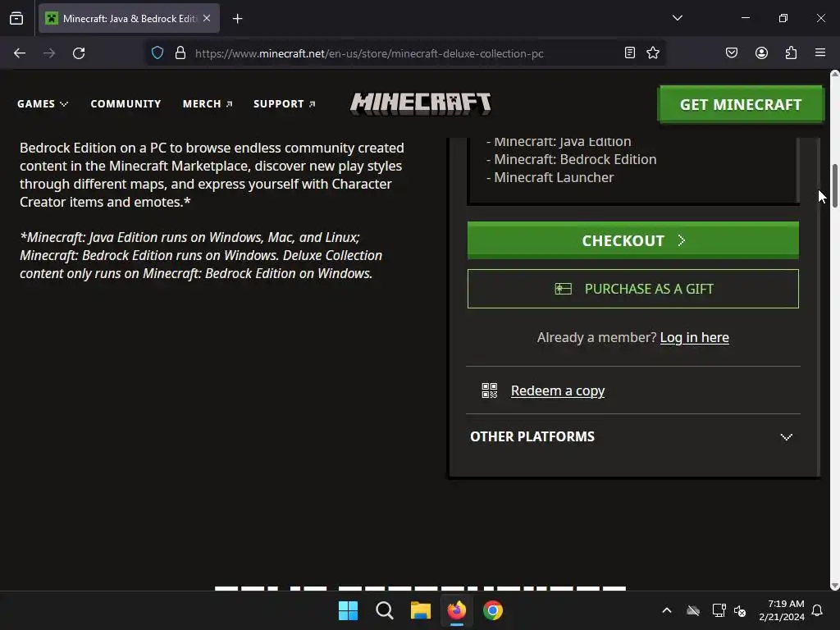The height and width of the screenshot is (630, 840).
Task: Open the COMMUNITY menu item
Action: click(126, 104)
